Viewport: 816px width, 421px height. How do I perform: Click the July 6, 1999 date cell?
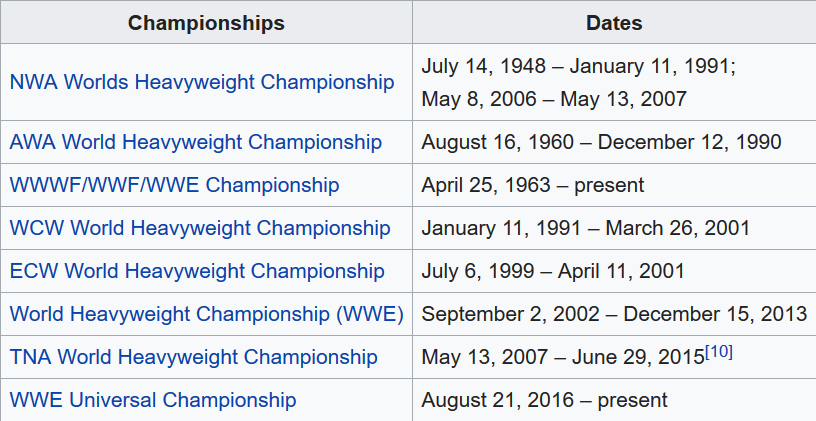[x=553, y=271]
